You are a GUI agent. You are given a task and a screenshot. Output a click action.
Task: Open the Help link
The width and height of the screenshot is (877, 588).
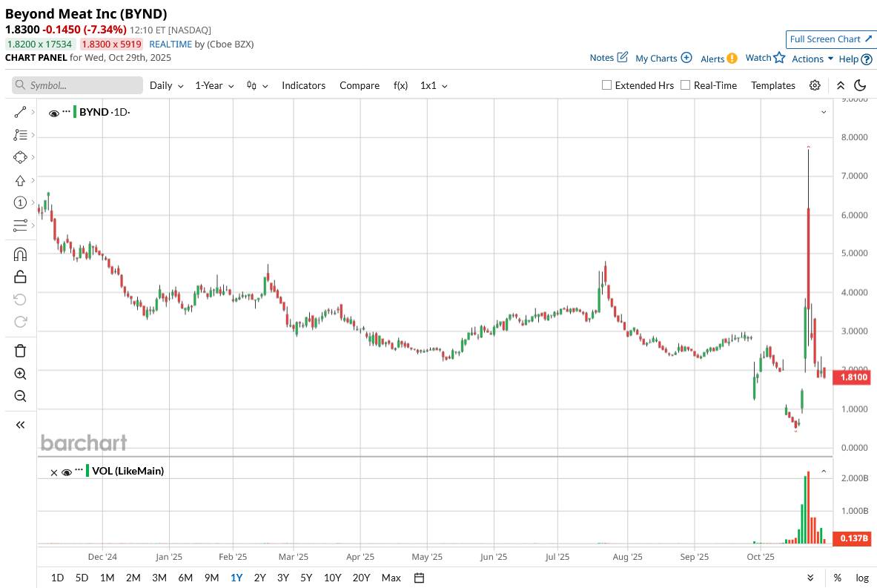tap(856, 59)
